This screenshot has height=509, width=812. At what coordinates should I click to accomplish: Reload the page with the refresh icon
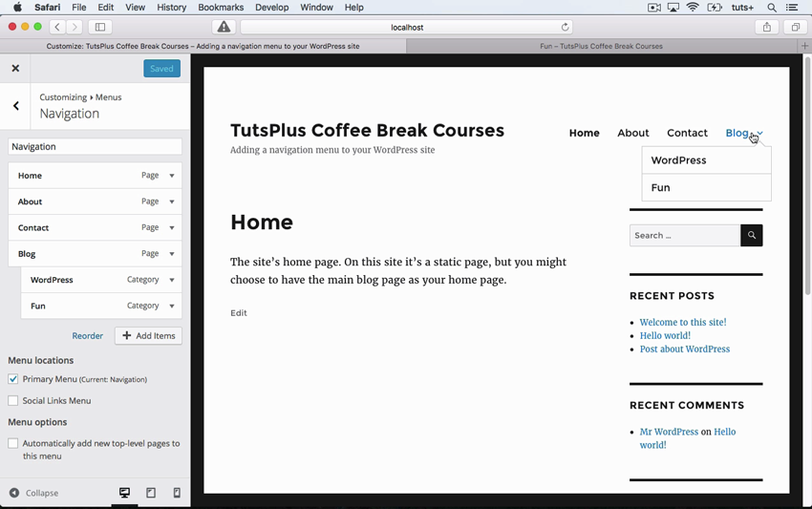[565, 27]
